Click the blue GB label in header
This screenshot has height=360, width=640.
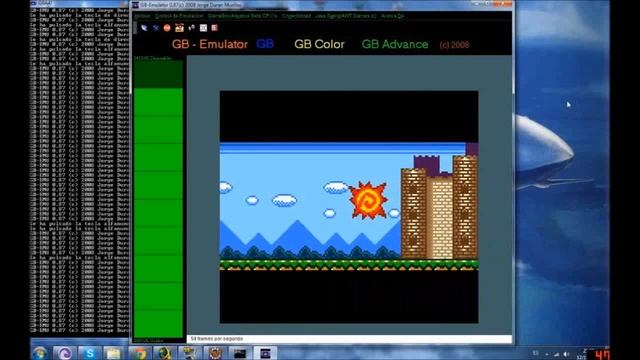click(265, 44)
